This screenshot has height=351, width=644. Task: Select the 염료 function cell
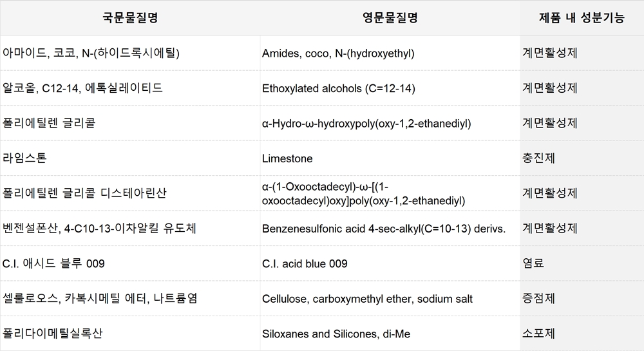click(x=582, y=263)
